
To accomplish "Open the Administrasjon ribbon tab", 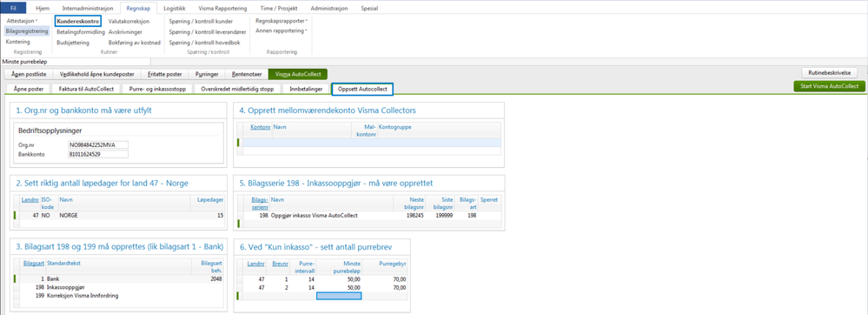I will point(329,9).
